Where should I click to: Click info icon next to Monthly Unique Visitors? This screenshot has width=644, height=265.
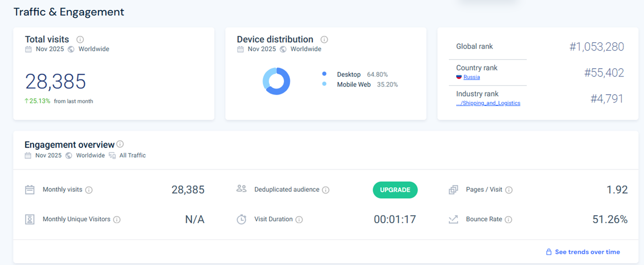pyautogui.click(x=117, y=219)
